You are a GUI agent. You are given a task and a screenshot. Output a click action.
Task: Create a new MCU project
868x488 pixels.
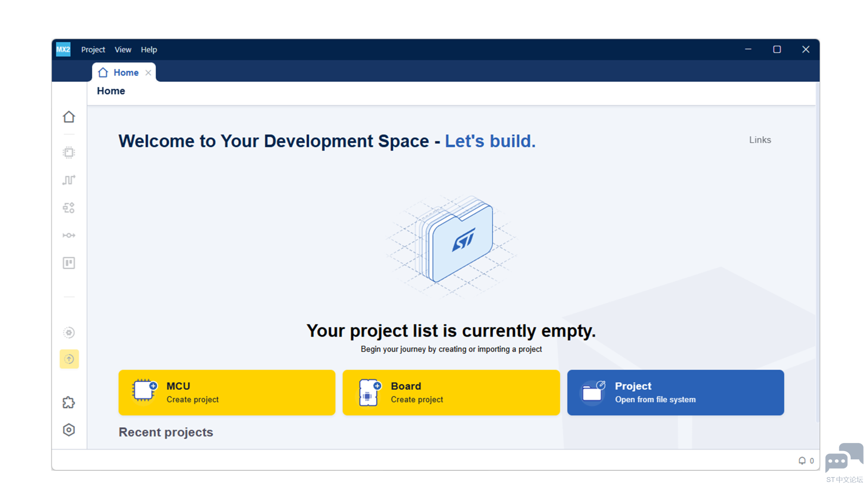pos(227,393)
